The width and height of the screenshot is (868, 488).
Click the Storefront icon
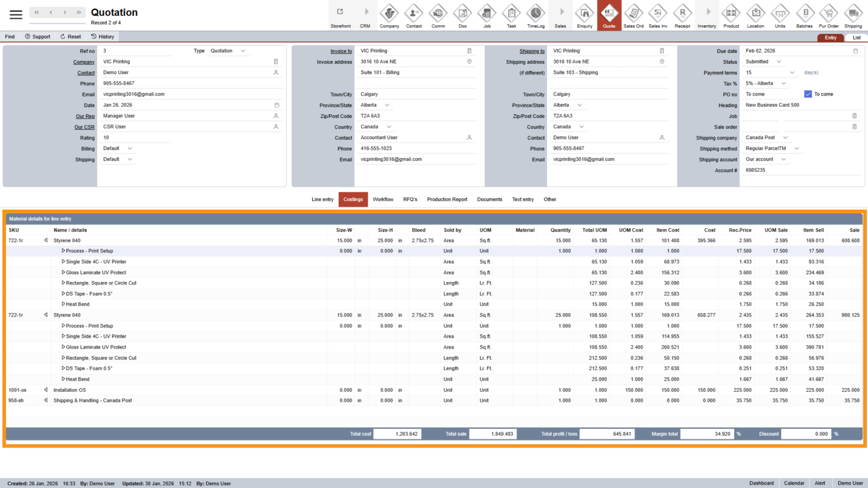340,15
